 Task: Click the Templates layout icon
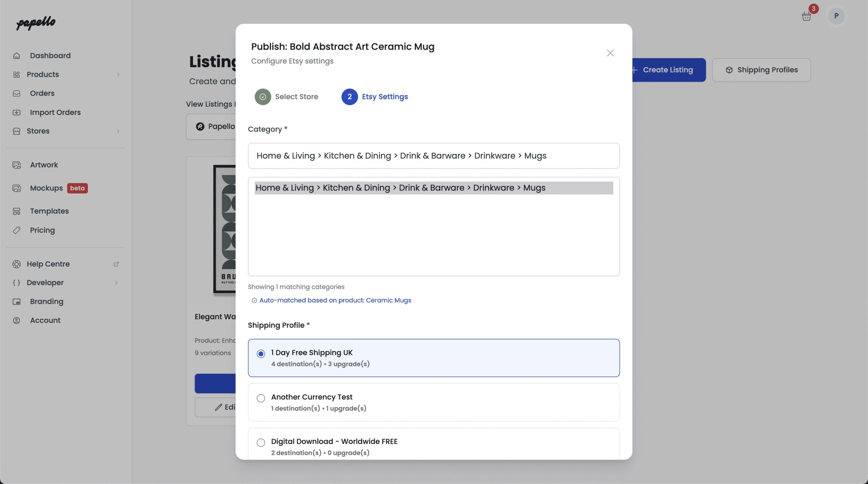tap(16, 211)
